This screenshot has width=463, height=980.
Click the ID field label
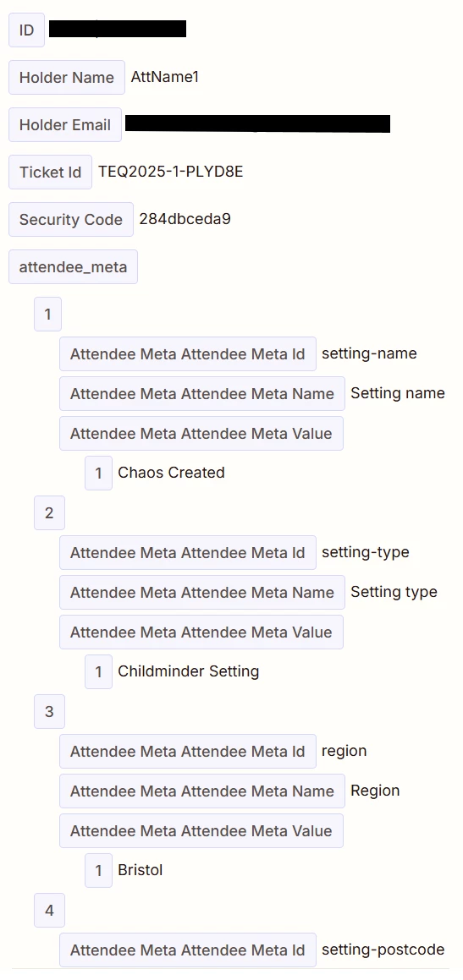pyautogui.click(x=26, y=30)
